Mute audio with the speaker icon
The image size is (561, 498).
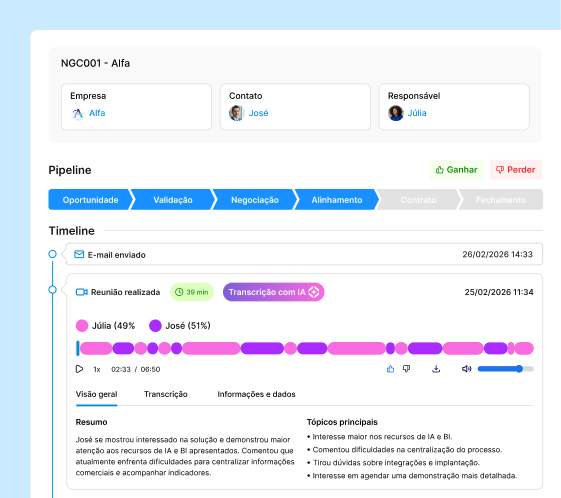point(467,369)
